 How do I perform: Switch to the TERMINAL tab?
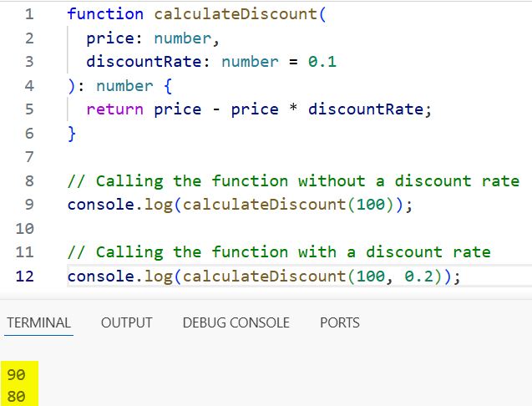[x=38, y=322]
